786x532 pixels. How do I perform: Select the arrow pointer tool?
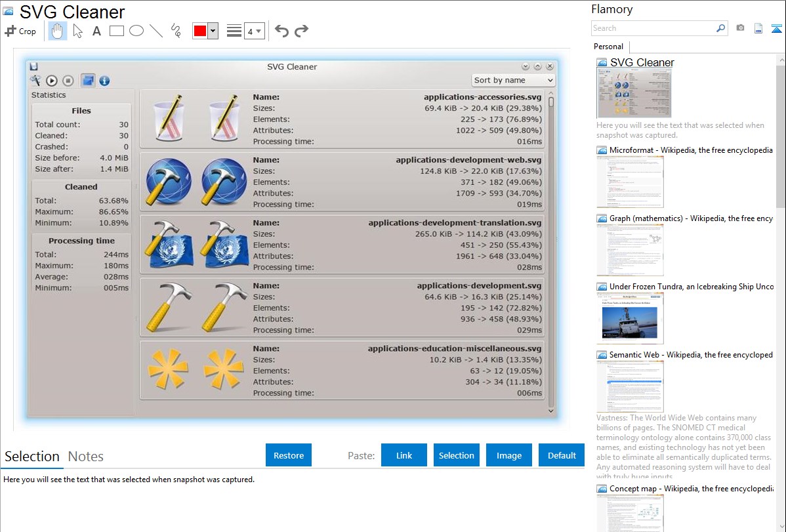pyautogui.click(x=77, y=31)
